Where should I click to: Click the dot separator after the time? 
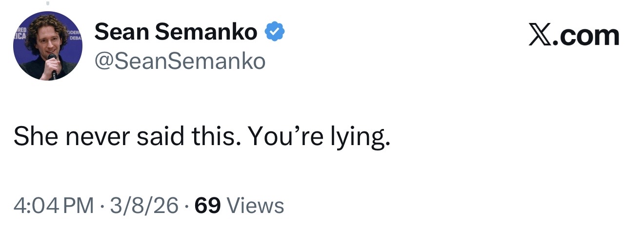[x=101, y=206]
